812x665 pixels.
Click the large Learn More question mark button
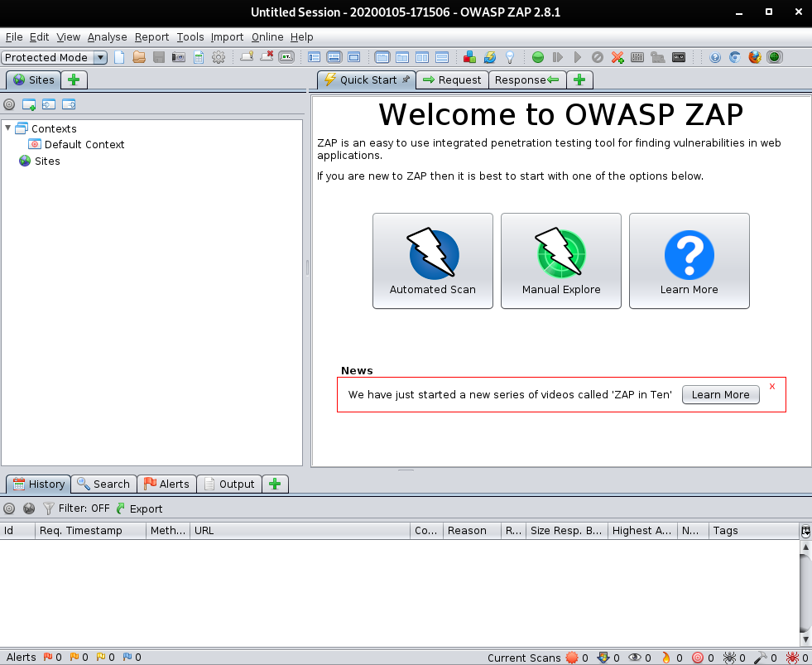[689, 261]
